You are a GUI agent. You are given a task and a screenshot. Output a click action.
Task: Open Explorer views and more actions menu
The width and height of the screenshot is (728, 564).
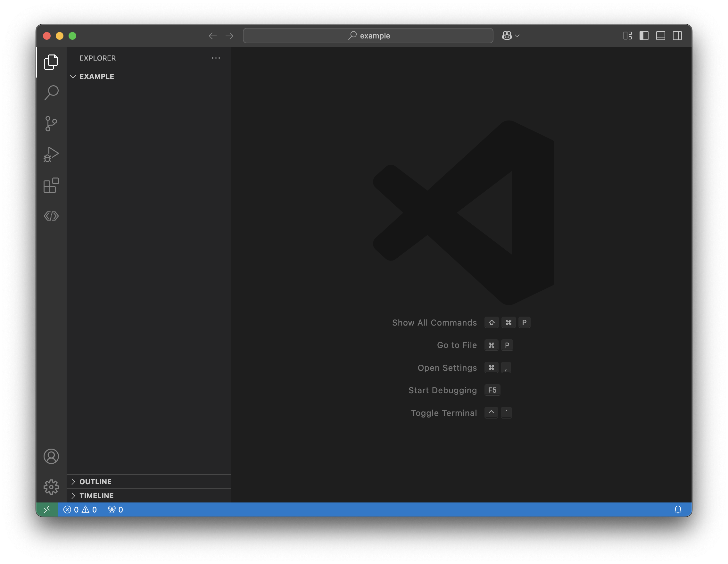click(x=216, y=58)
